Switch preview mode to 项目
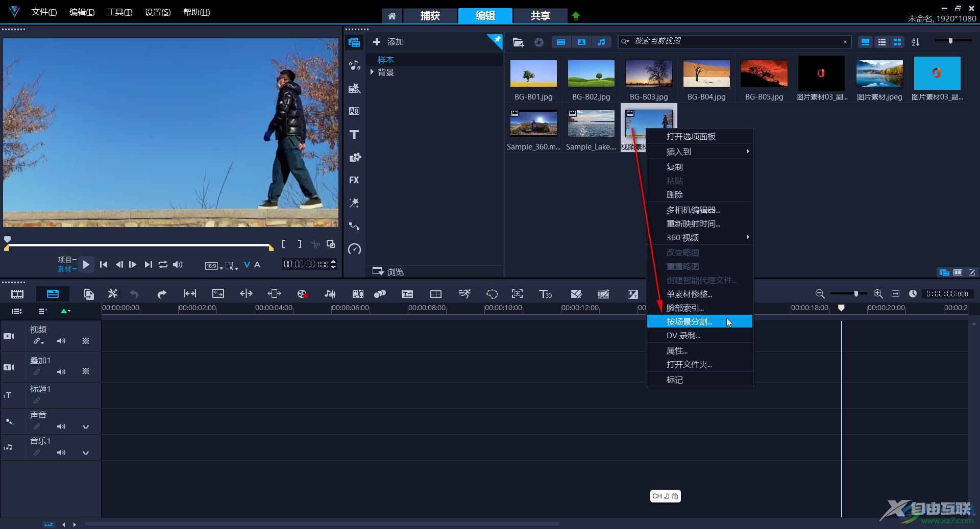Image resolution: width=980 pixels, height=529 pixels. [65, 260]
